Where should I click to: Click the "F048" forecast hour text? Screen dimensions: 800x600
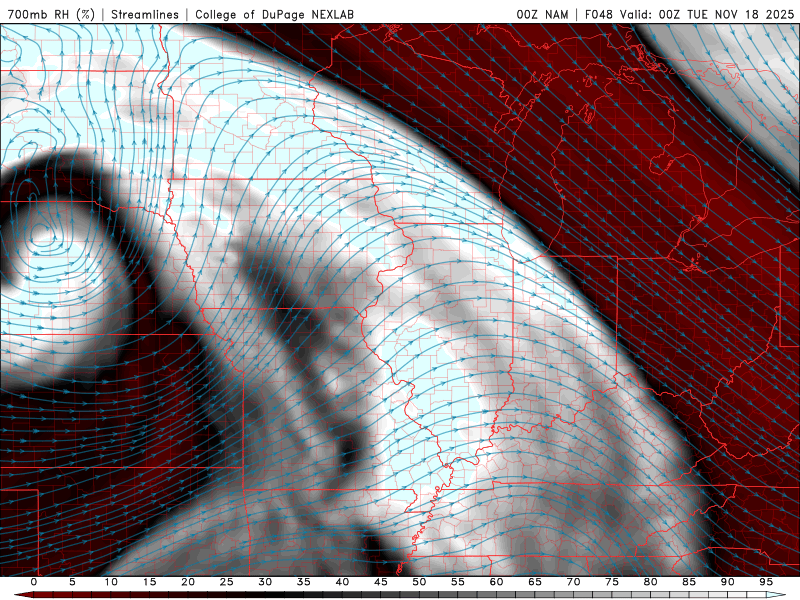[599, 14]
